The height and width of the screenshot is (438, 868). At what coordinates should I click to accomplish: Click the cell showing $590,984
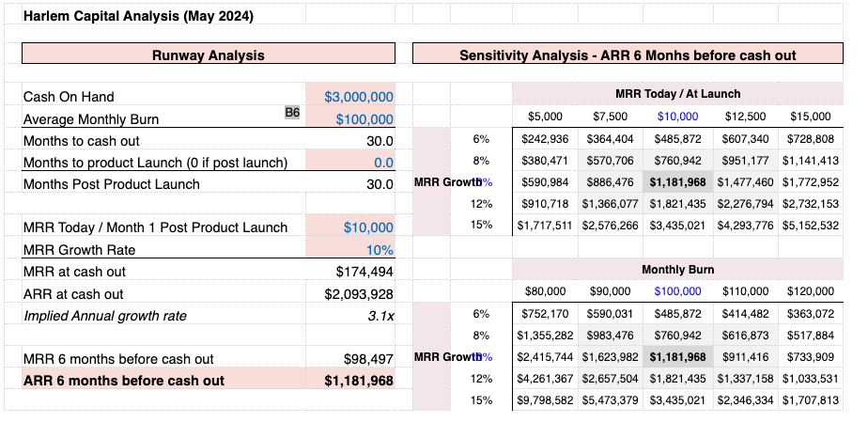click(x=545, y=182)
